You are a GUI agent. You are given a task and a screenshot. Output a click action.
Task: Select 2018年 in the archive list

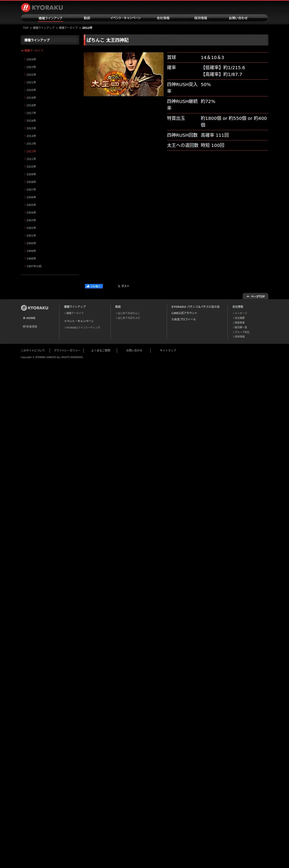[31, 105]
